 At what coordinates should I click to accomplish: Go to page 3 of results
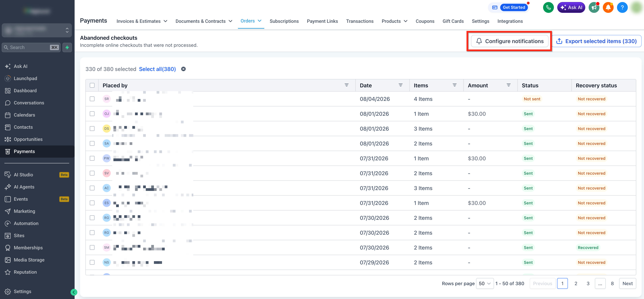588,283
